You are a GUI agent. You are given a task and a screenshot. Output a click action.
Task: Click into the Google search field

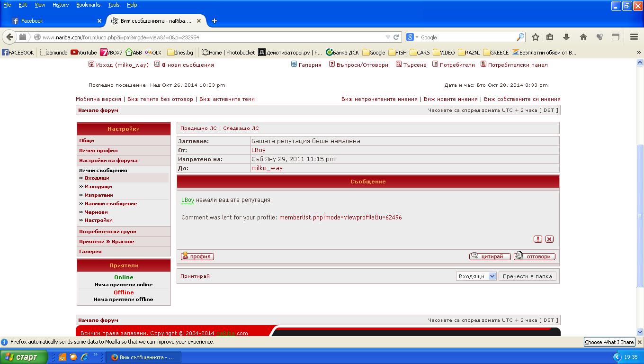click(x=466, y=37)
